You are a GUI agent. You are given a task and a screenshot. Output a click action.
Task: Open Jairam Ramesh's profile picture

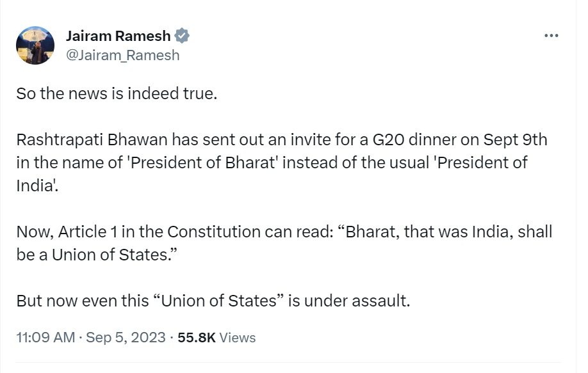tap(35, 45)
